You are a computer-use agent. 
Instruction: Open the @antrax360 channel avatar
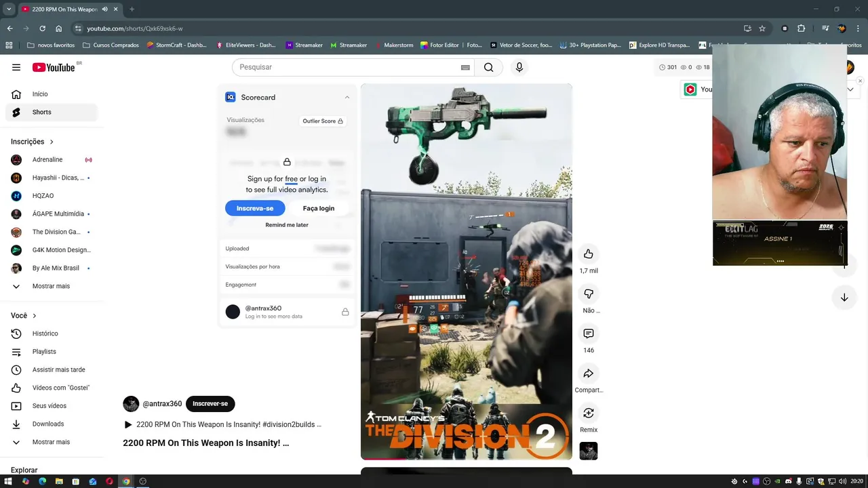[131, 404]
